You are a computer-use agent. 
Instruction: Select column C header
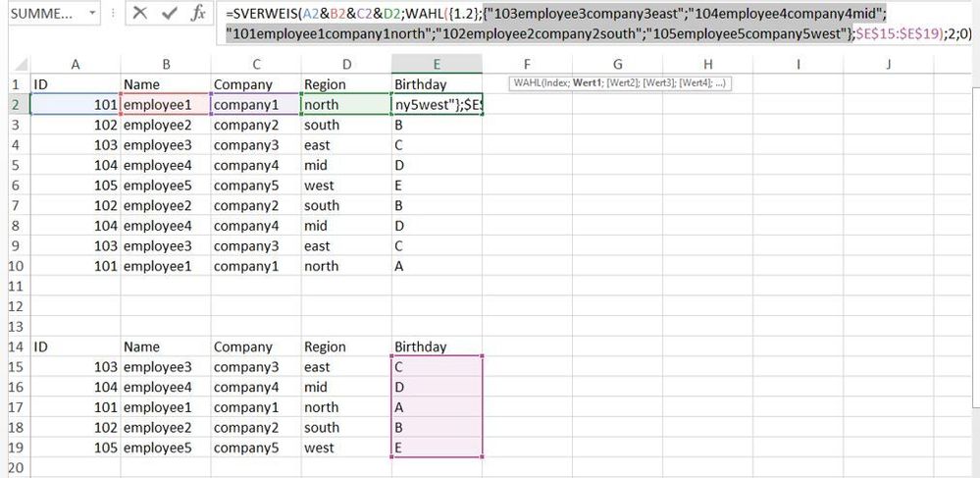click(256, 64)
